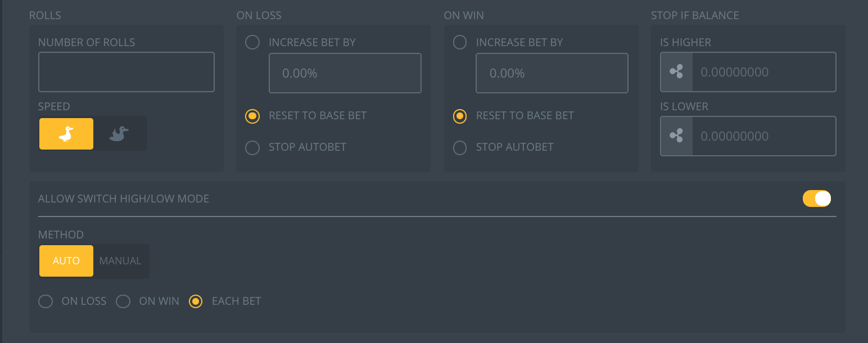Click the Is Higher balance amount field
This screenshot has height=343, width=868.
pyautogui.click(x=763, y=72)
